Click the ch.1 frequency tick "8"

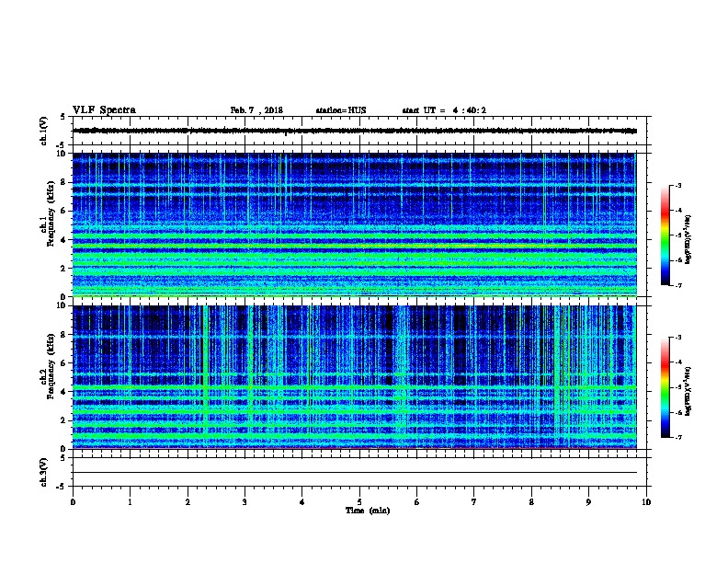pyautogui.click(x=63, y=182)
